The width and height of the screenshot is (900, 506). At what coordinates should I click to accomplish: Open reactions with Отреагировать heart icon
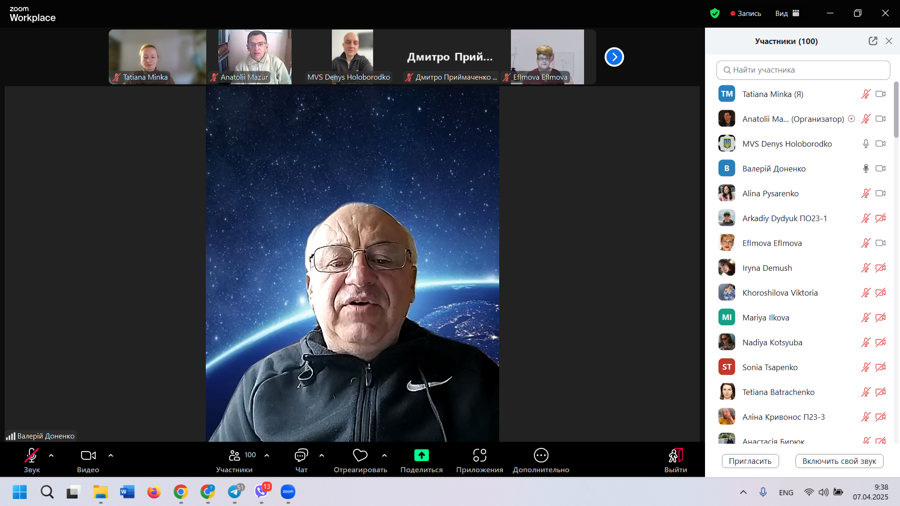click(x=360, y=460)
